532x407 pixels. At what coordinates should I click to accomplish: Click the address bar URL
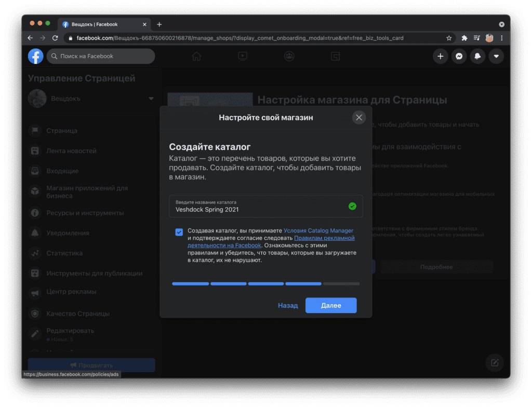240,38
